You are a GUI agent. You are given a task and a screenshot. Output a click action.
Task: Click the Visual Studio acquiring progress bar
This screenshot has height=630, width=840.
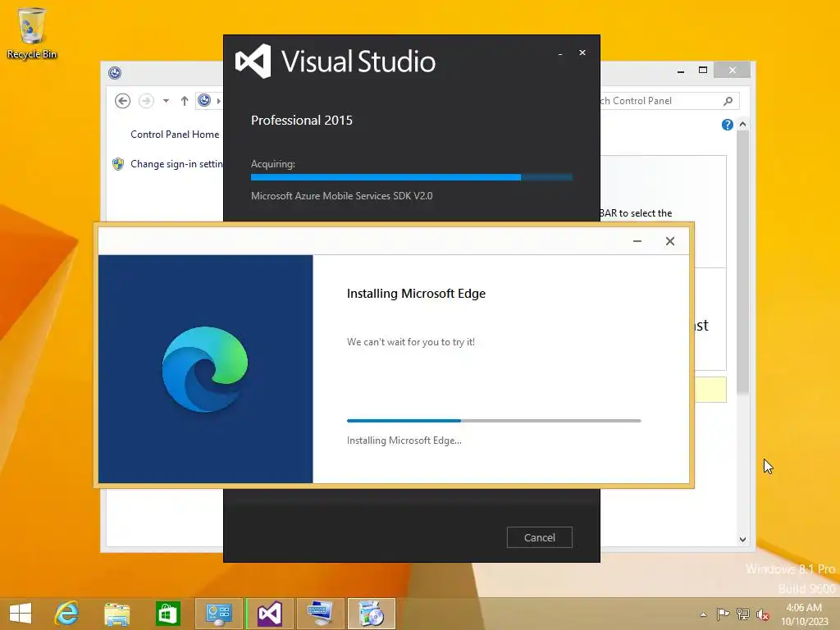[412, 177]
